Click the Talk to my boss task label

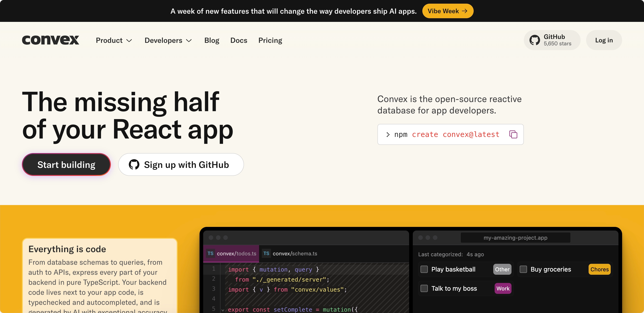tap(454, 289)
